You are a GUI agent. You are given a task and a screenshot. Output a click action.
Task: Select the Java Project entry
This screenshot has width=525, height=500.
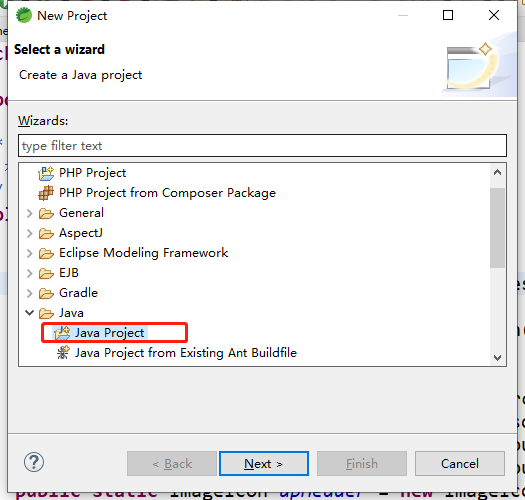click(109, 333)
